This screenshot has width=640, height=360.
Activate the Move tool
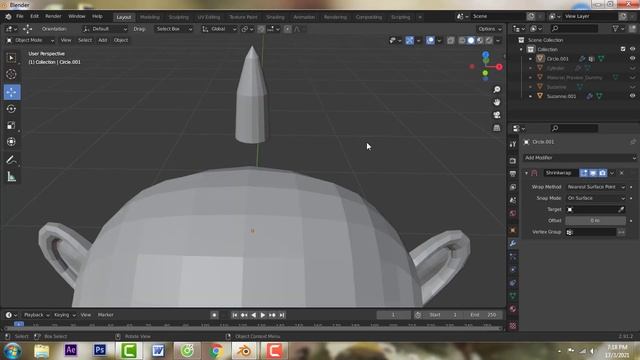coord(11,92)
